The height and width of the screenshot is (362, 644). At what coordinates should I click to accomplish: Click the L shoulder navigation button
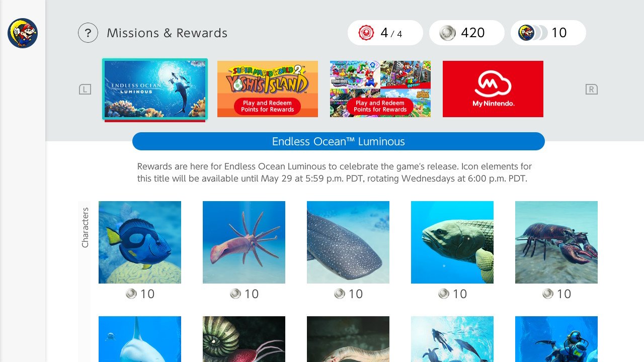[x=85, y=89]
